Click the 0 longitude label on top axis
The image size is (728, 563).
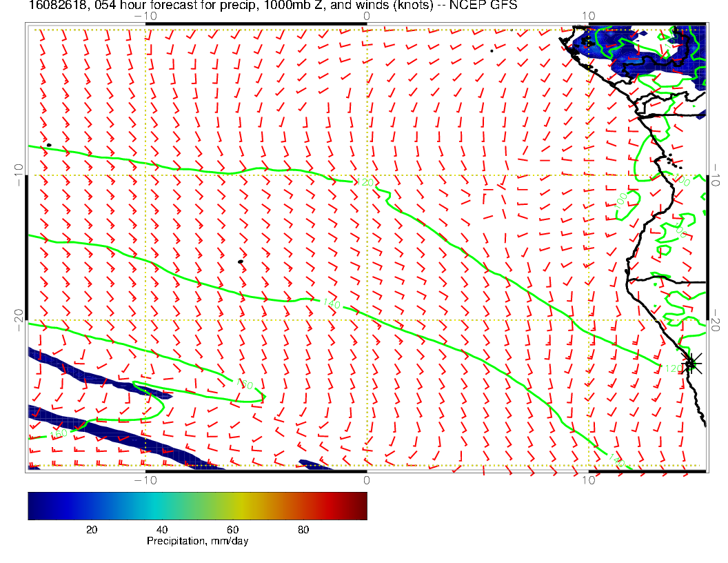[366, 16]
